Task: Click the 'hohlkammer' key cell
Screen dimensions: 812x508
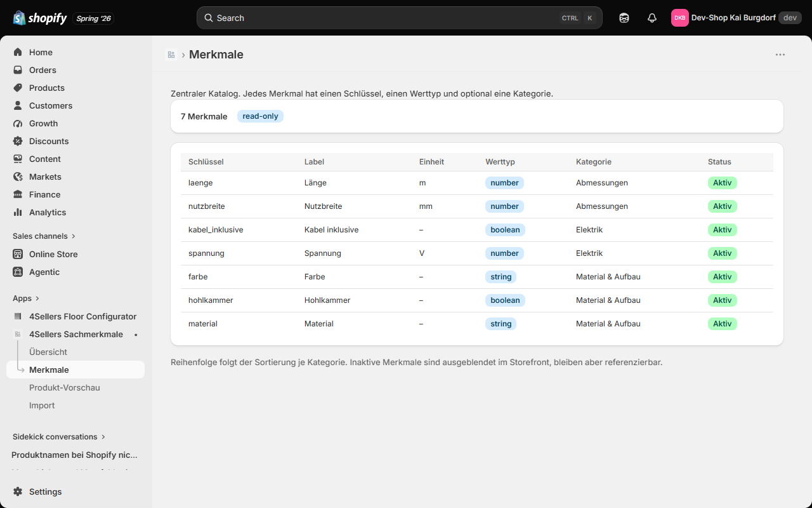Action: (211, 300)
